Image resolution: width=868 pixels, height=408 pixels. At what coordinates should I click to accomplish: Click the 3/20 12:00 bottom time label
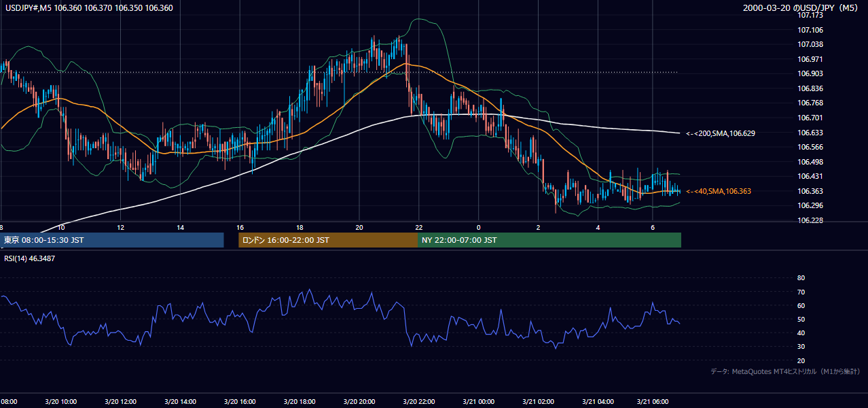coord(120,402)
